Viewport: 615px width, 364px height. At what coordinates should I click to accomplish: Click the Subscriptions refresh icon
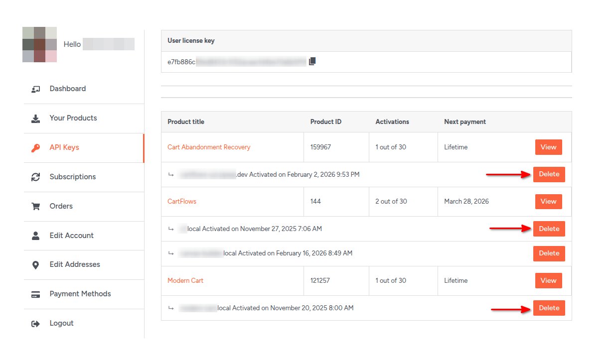[35, 177]
